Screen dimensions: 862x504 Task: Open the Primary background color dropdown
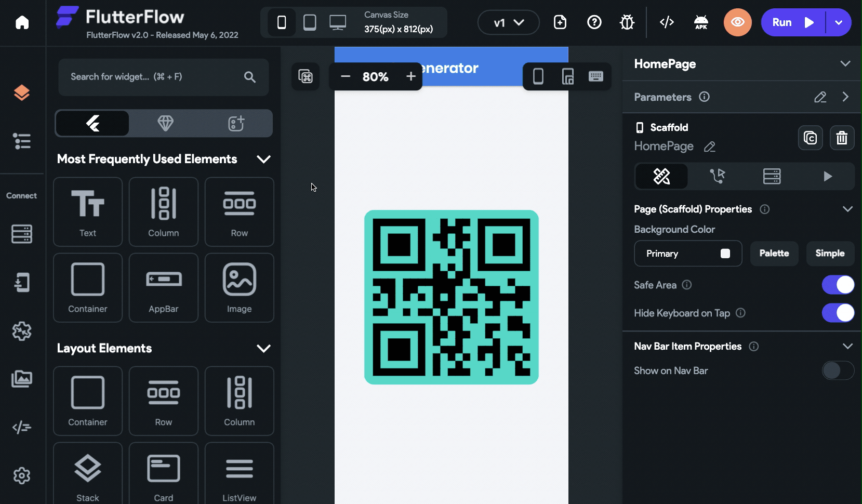pos(688,254)
